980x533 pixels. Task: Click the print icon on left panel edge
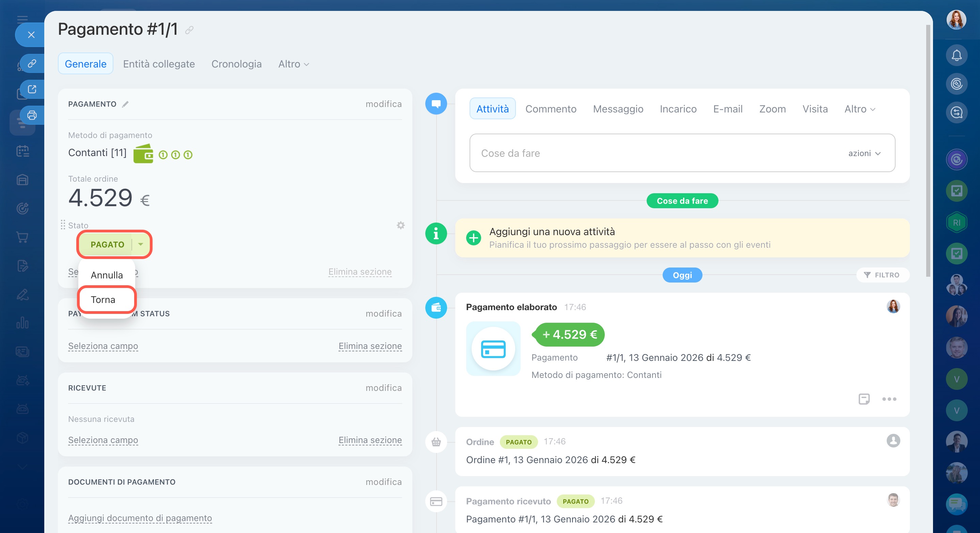32,115
